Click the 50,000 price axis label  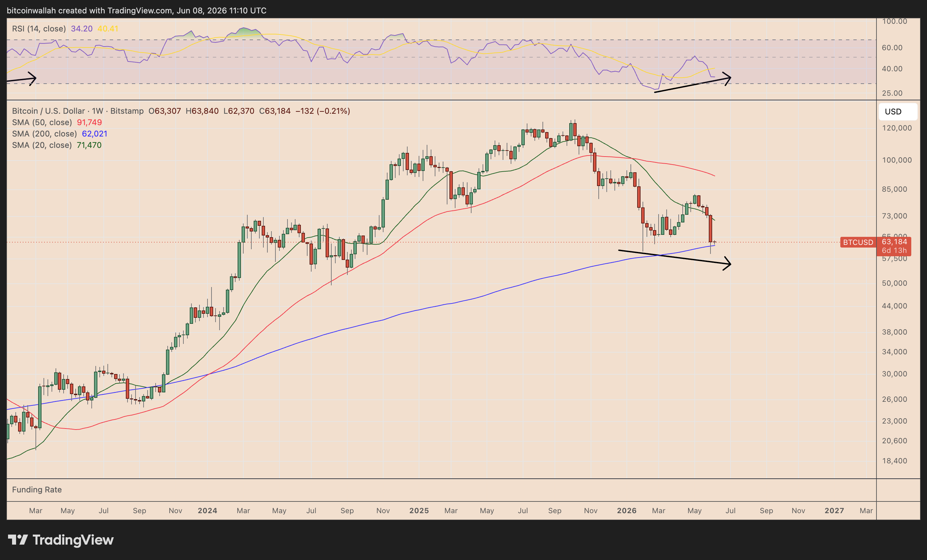point(895,283)
